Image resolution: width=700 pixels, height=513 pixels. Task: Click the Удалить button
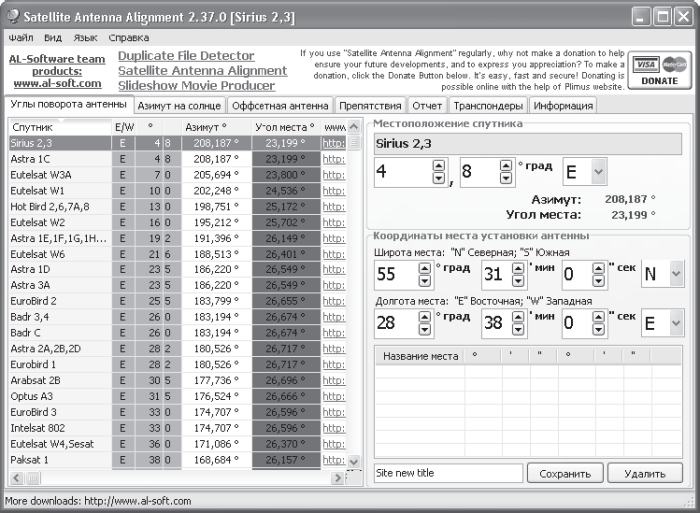point(645,473)
